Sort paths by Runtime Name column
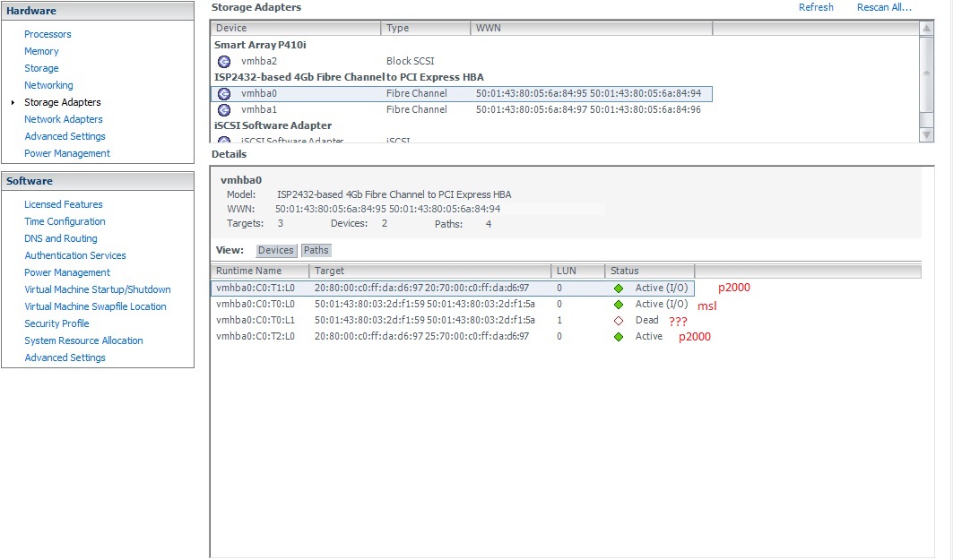953x560 pixels. tap(260, 271)
